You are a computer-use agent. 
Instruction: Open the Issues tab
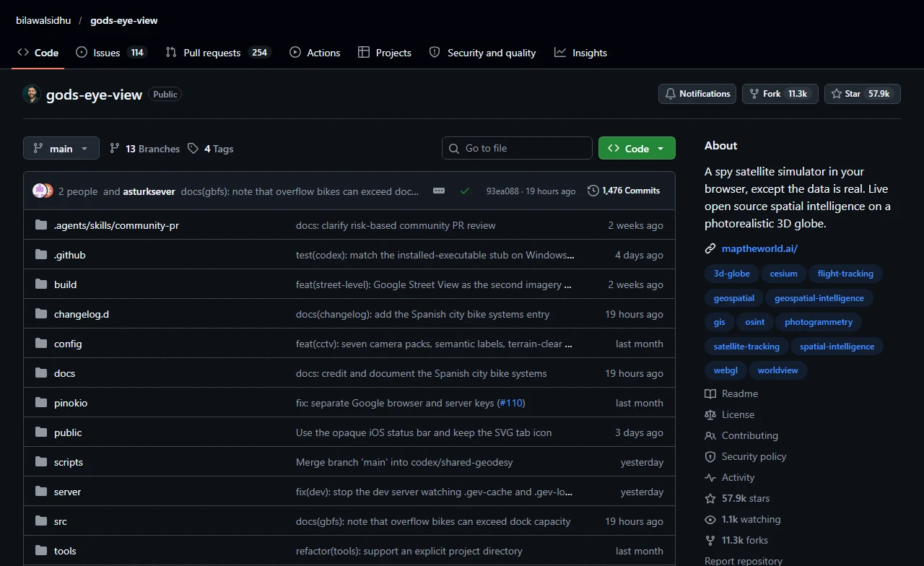click(111, 53)
